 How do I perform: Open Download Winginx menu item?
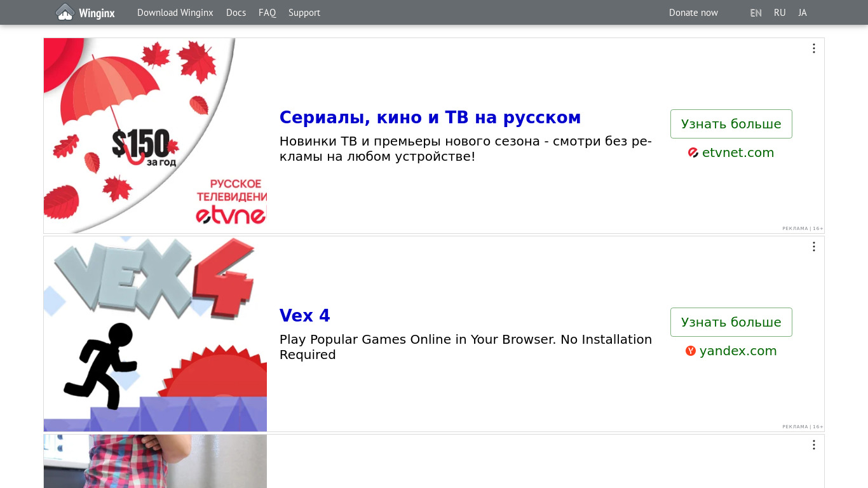175,13
